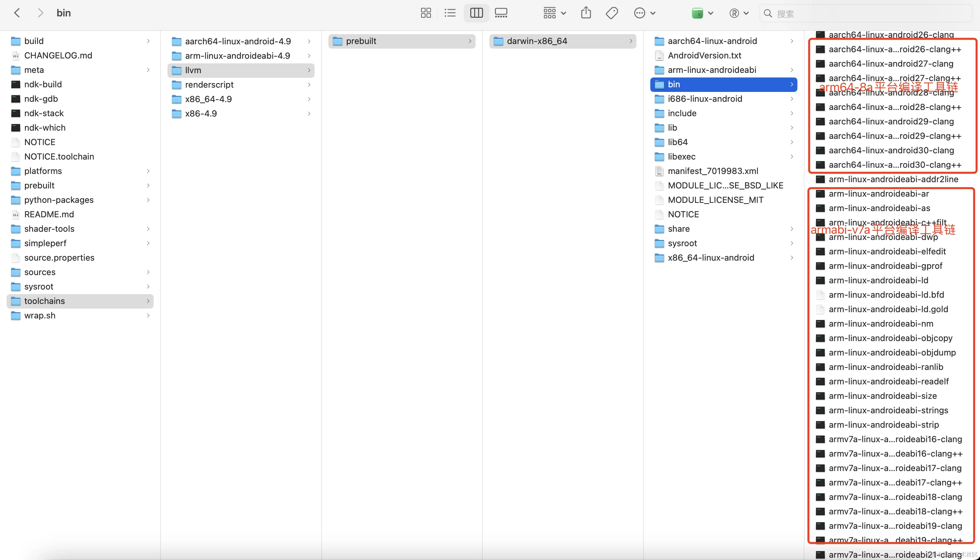Open the llvm folder
The image size is (980, 560).
click(193, 70)
